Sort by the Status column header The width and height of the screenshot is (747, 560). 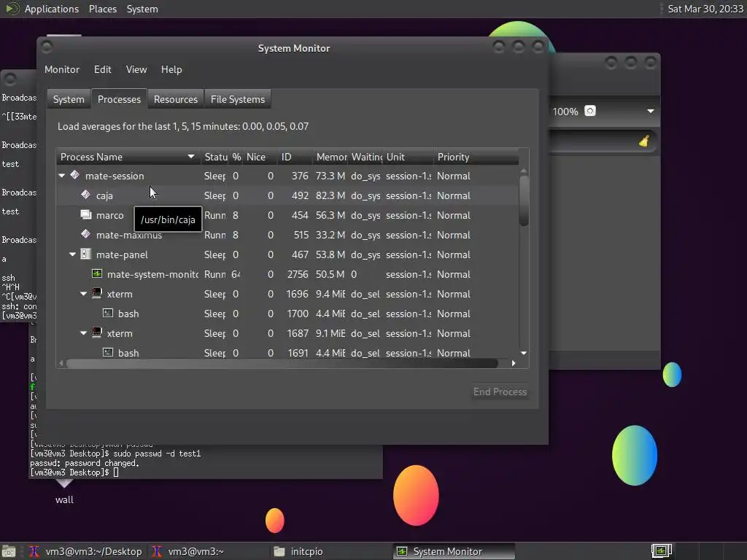pyautogui.click(x=216, y=157)
